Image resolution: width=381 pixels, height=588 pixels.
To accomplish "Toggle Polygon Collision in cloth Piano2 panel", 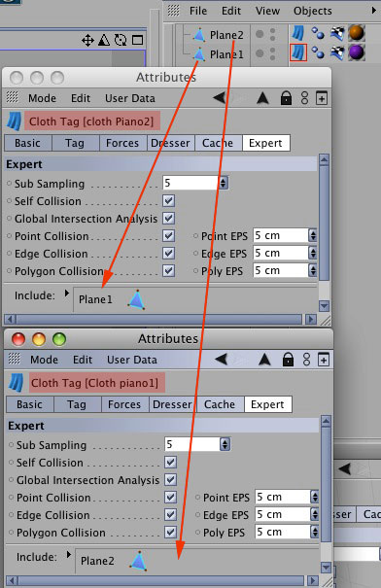I will (169, 270).
